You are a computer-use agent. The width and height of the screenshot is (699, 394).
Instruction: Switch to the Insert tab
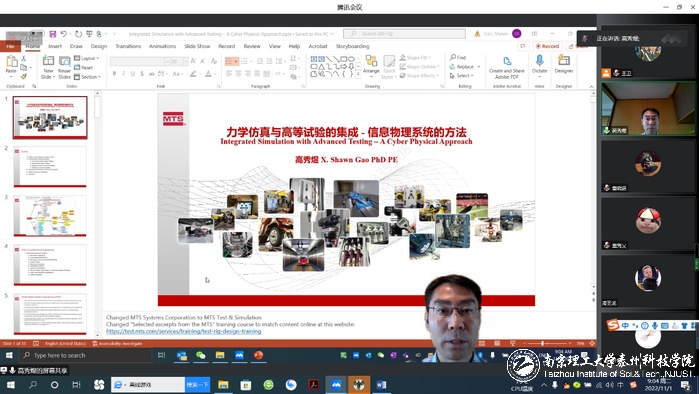[x=55, y=46]
